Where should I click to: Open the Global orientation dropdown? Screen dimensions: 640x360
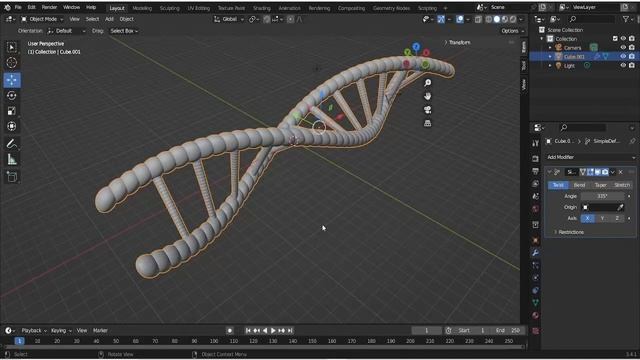[x=229, y=19]
